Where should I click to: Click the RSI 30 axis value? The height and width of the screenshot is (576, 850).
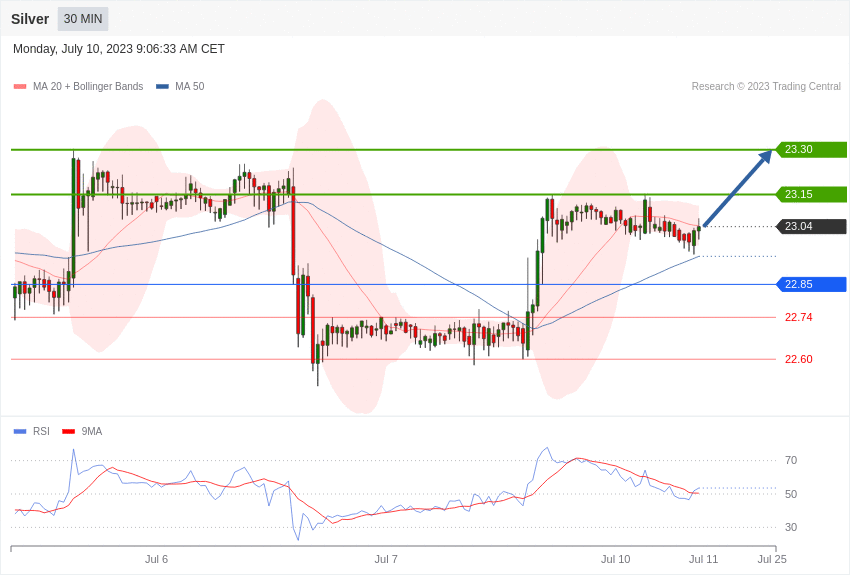[x=791, y=527]
